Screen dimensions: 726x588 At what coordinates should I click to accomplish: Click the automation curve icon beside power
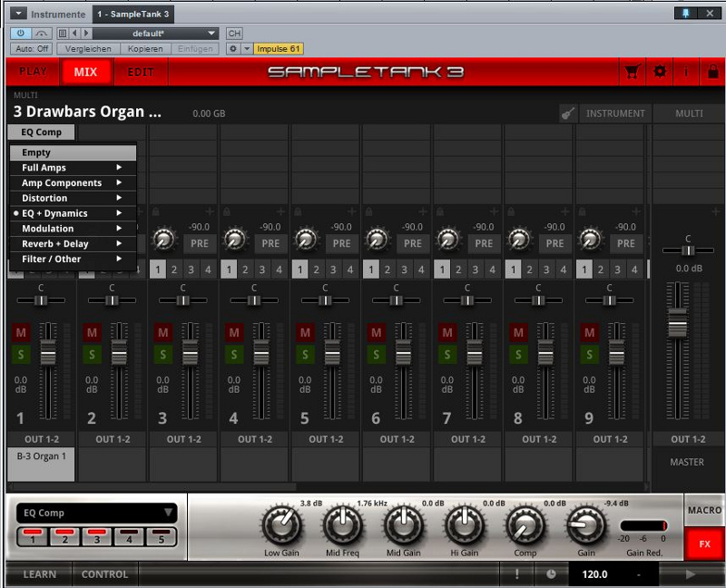pyautogui.click(x=42, y=34)
